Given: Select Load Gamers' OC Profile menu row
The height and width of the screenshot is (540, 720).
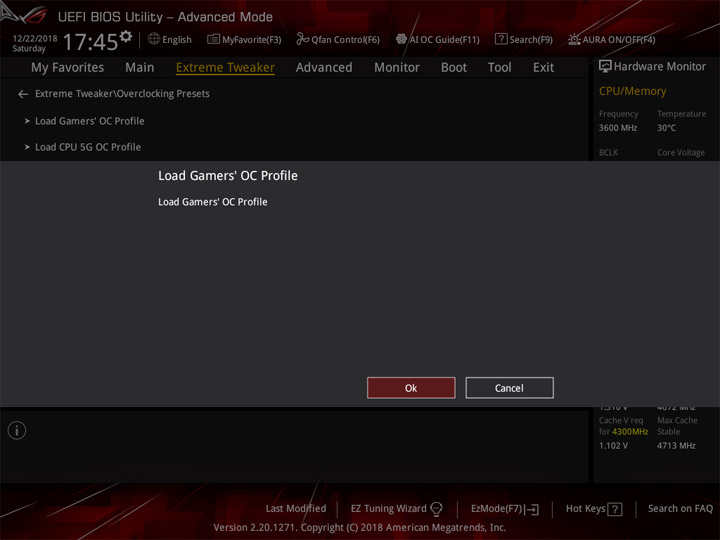Looking at the screenshot, I should [x=90, y=121].
